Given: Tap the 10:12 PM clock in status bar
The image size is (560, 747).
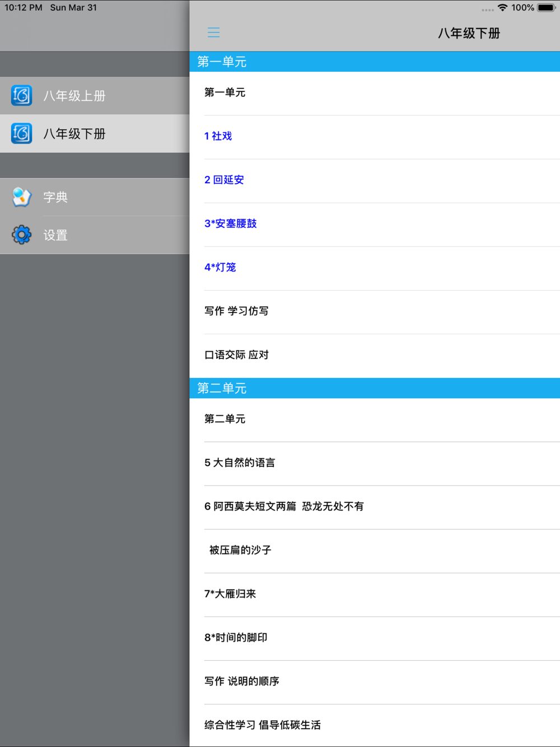Looking at the screenshot, I should tap(24, 8).
